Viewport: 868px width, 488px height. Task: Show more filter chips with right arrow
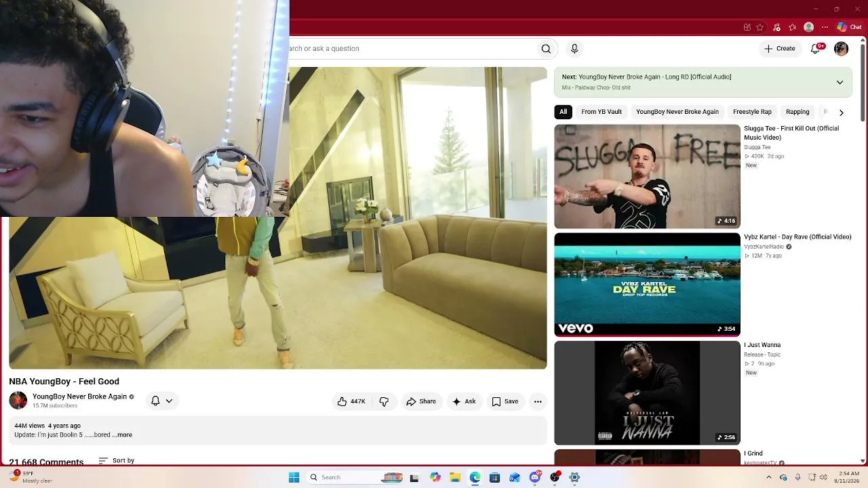(842, 113)
